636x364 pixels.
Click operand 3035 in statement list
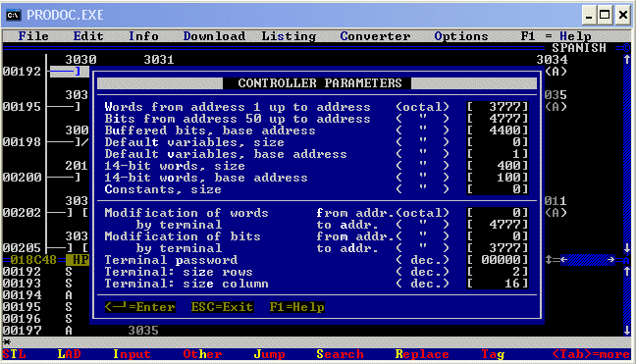[143, 331]
